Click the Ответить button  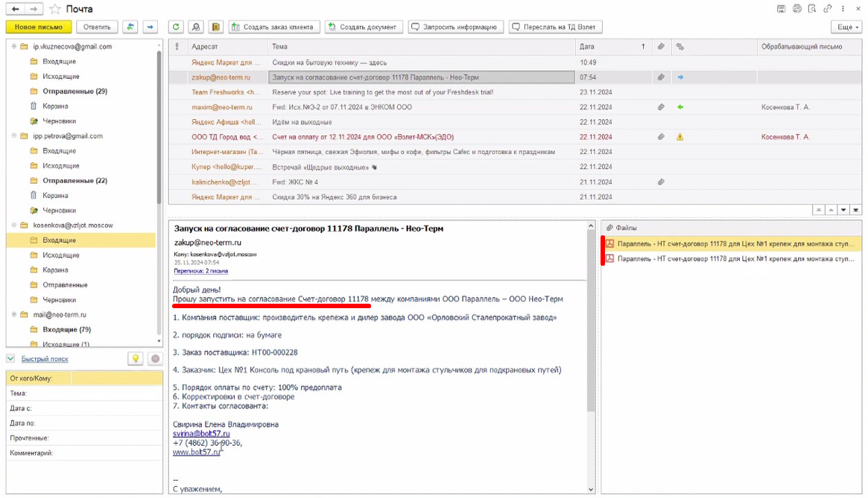click(x=97, y=27)
